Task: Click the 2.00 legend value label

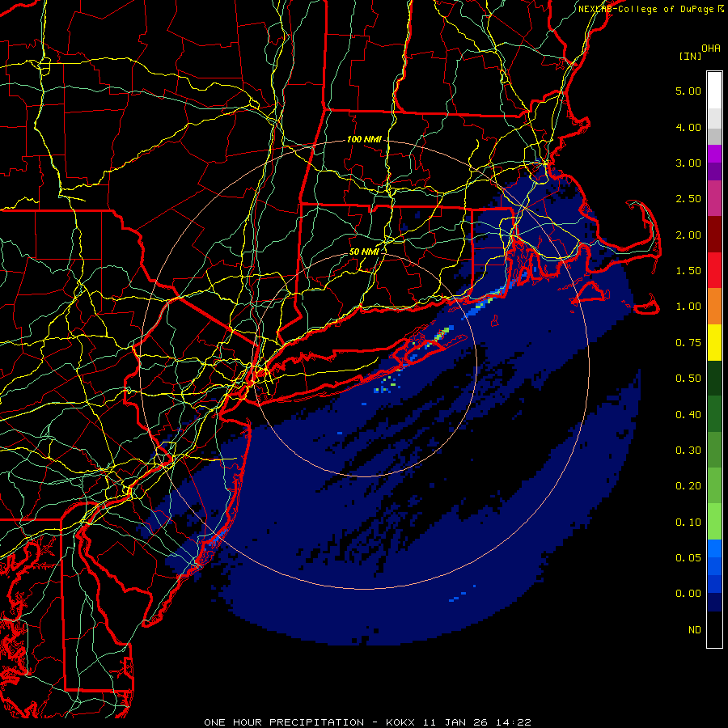Action: [688, 235]
